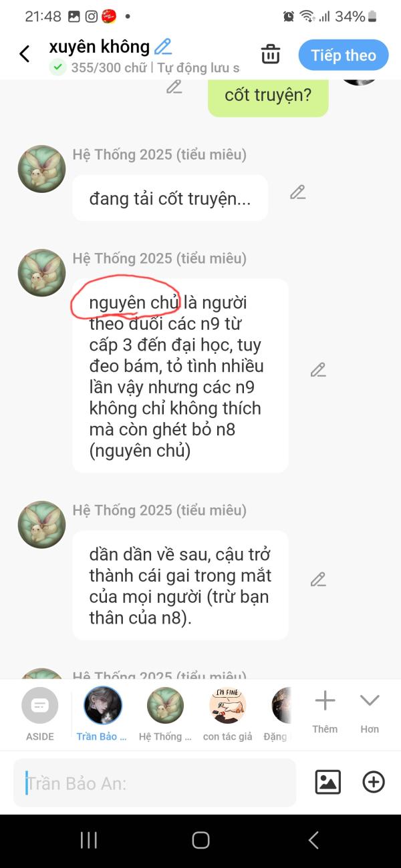Add a character with "Thêm" plus
This screenshot has width=401, height=868.
point(325,712)
